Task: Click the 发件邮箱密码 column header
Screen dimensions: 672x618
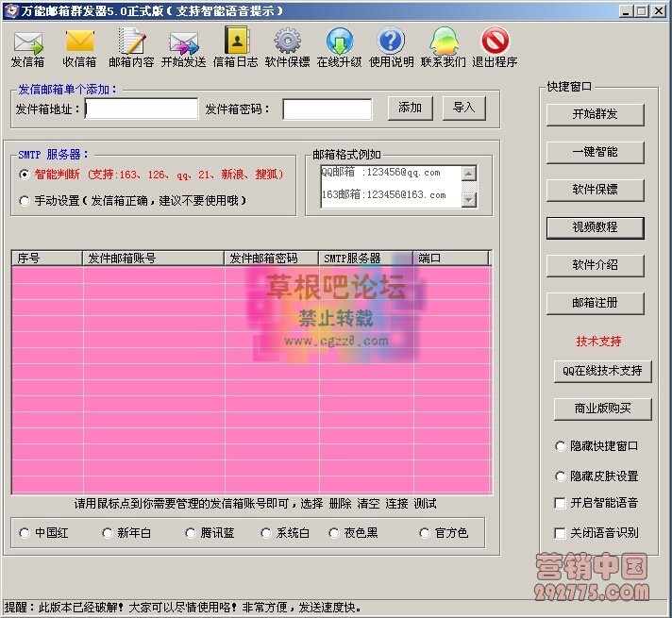Action: 271,259
